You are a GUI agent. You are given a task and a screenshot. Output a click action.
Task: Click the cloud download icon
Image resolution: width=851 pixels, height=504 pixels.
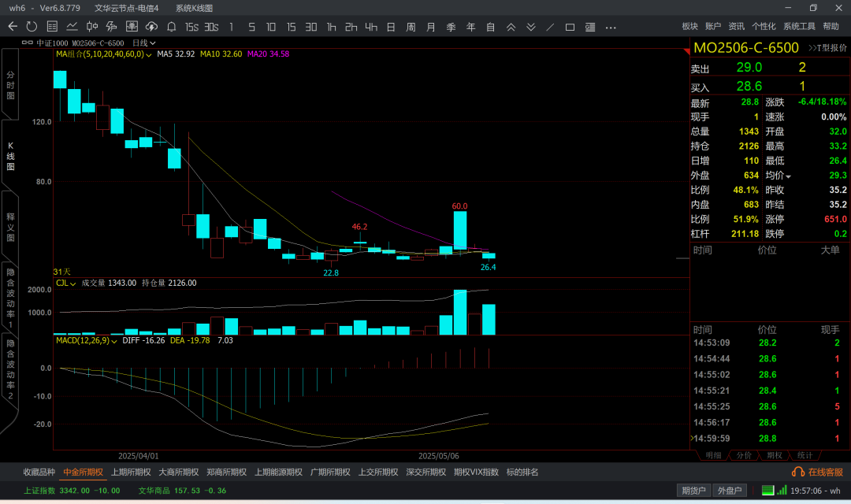point(152,27)
